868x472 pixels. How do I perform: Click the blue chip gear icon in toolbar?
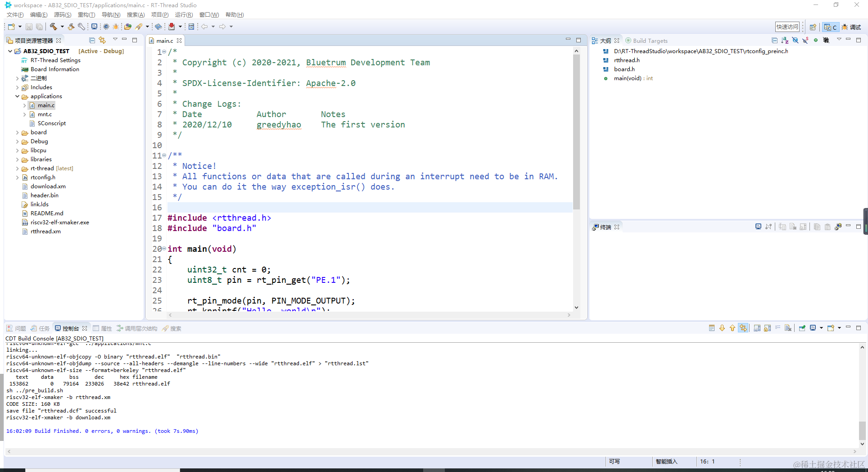point(106,27)
